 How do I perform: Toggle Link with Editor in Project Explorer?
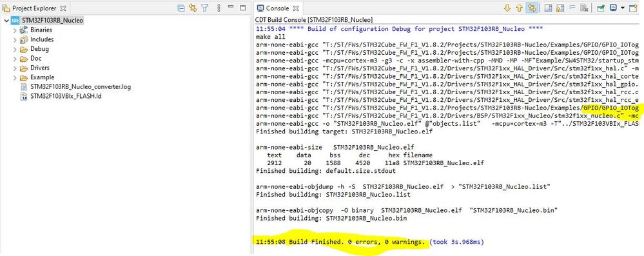click(x=193, y=8)
